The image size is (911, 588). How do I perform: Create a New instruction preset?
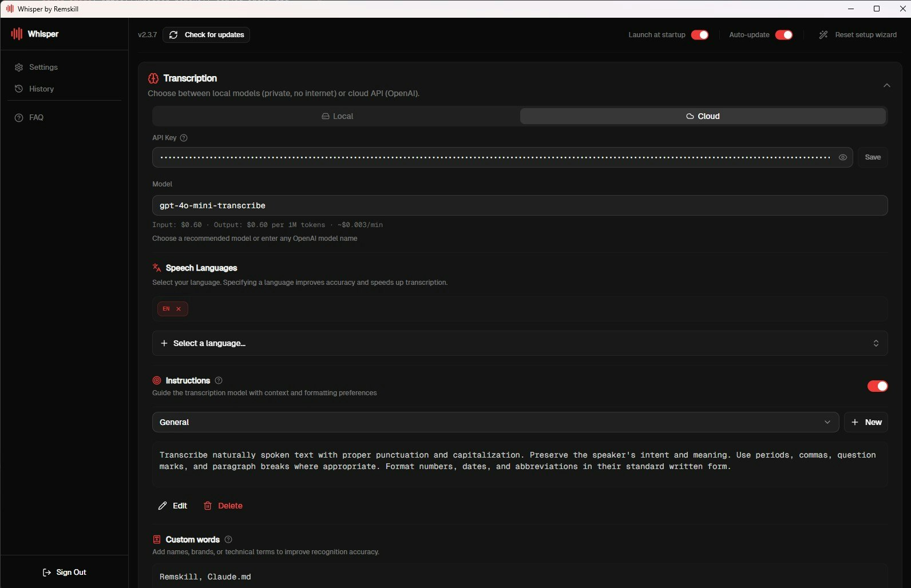pos(866,422)
